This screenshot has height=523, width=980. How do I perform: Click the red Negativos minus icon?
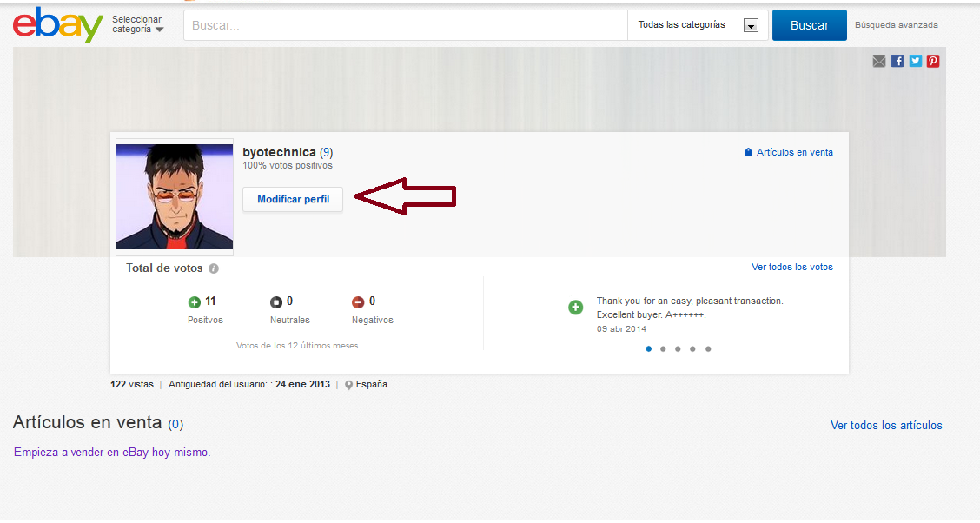point(358,302)
